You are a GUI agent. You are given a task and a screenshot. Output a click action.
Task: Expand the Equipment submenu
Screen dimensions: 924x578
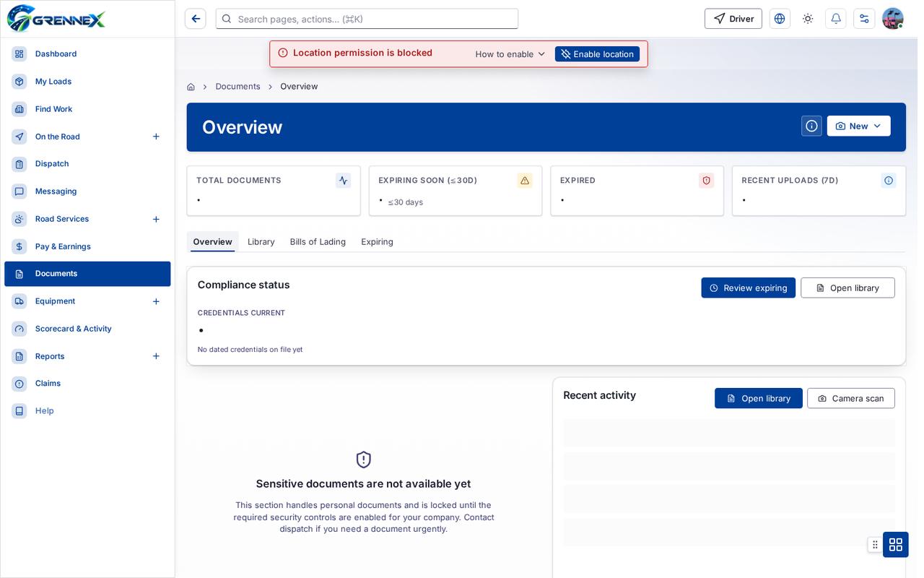click(x=156, y=301)
